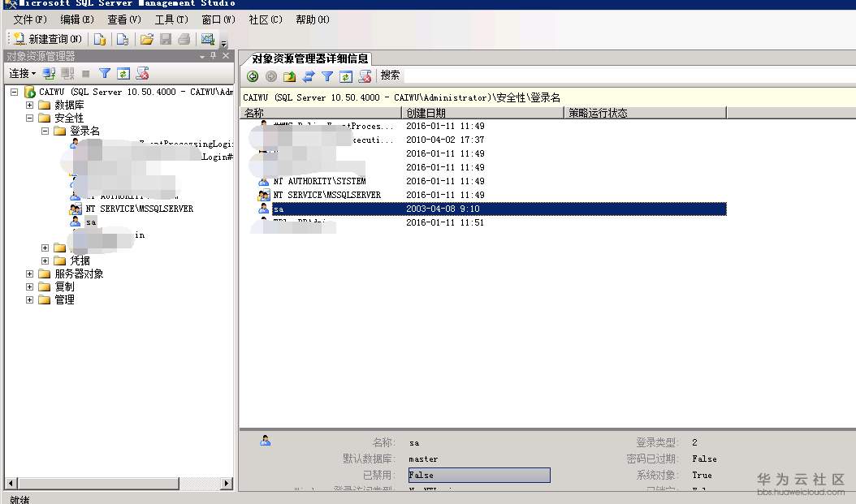Screen dimensions: 856x504
Task: Select 对象资源管理器详细信息 tab
Action: tap(309, 58)
